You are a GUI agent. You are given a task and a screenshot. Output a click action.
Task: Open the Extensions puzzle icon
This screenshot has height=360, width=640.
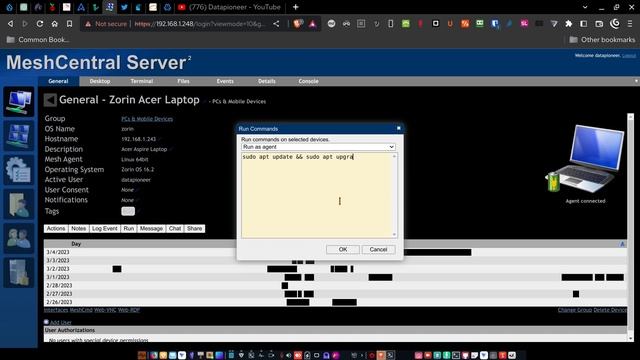pos(569,24)
